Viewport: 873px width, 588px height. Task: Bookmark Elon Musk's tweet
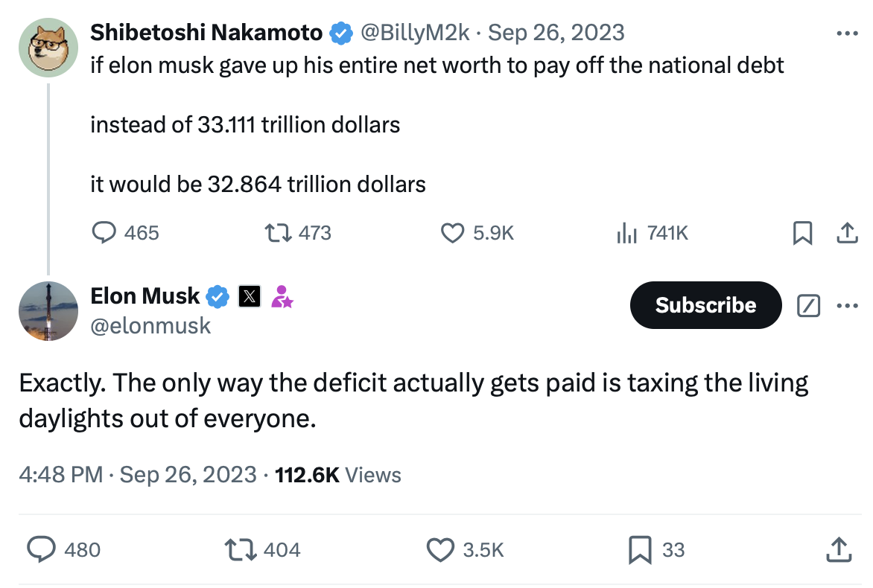641,550
